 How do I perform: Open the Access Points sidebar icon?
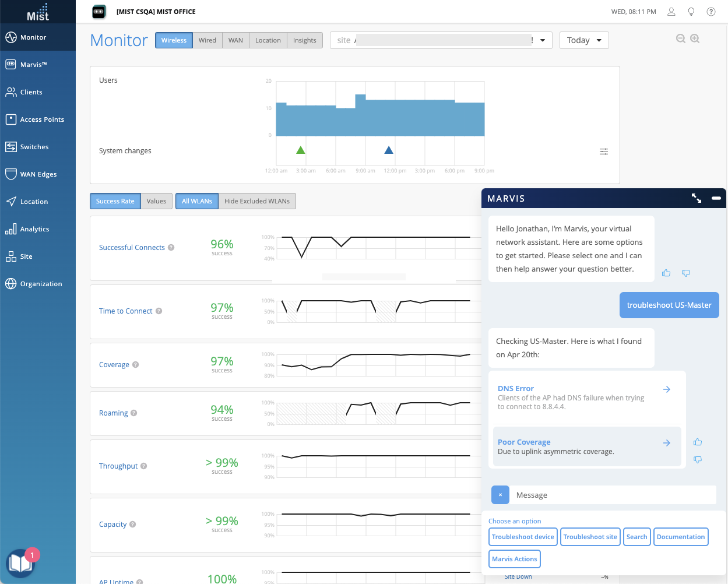coord(10,119)
